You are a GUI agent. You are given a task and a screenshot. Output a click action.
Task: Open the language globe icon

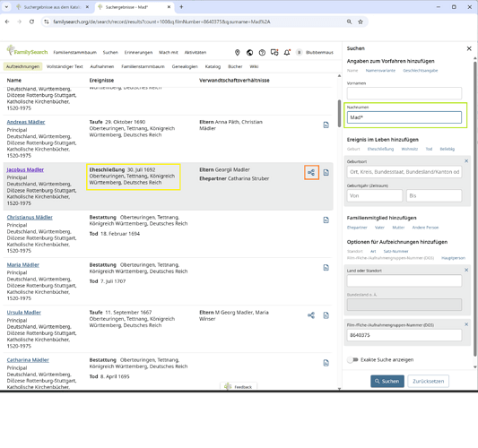(249, 53)
